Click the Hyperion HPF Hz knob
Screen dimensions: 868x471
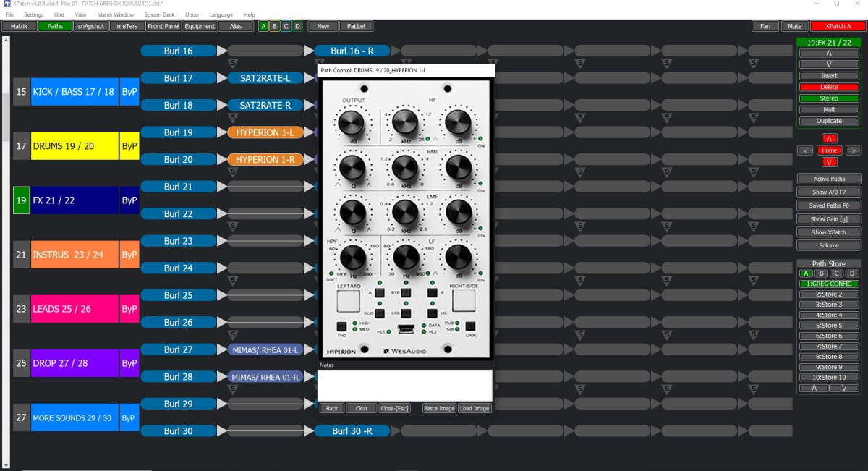pyautogui.click(x=354, y=256)
